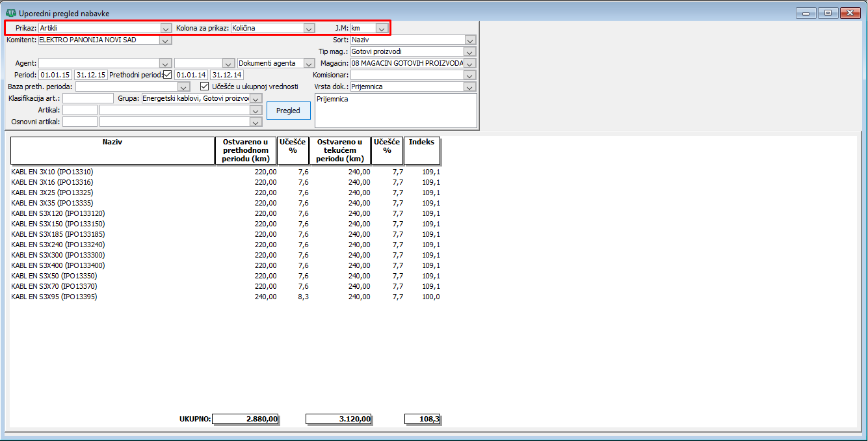This screenshot has height=441, width=868.
Task: Click the application icon in title bar
Action: [10, 13]
